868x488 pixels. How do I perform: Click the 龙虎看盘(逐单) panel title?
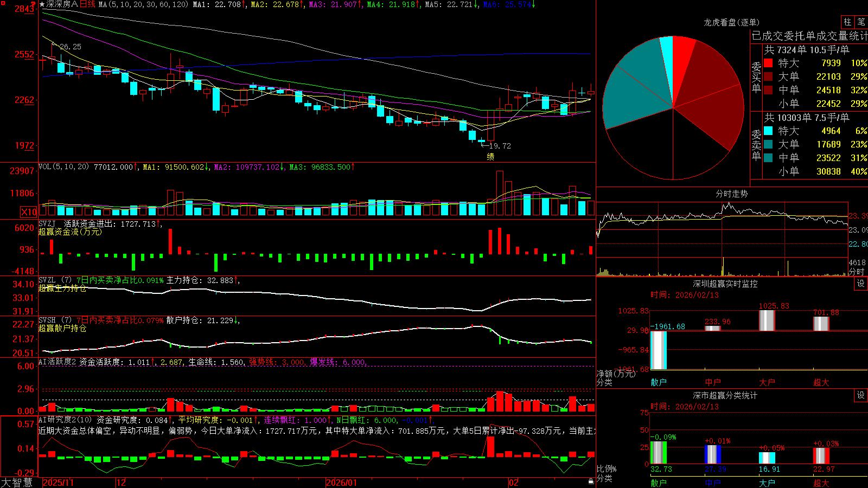[731, 22]
